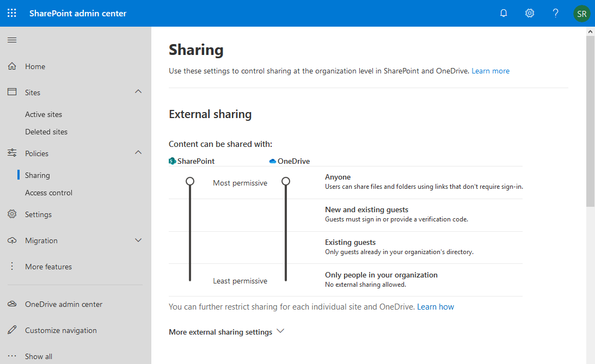Screen dimensions: 595x364
Task: Set SharePoint to Only people in organization
Action: 190,279
